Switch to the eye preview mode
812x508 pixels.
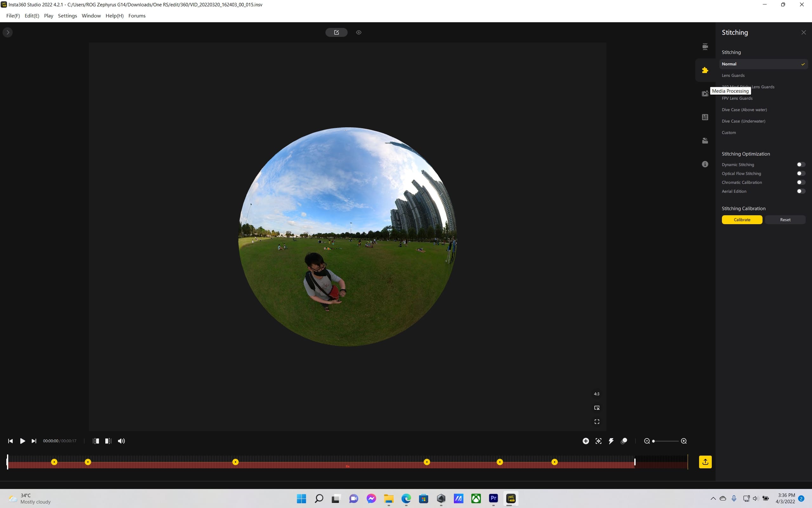tap(359, 33)
